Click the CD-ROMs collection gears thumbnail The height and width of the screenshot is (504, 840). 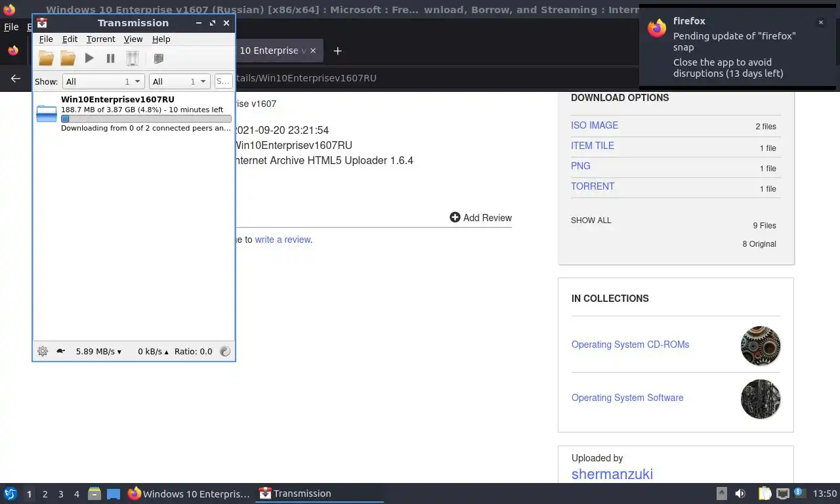(761, 346)
